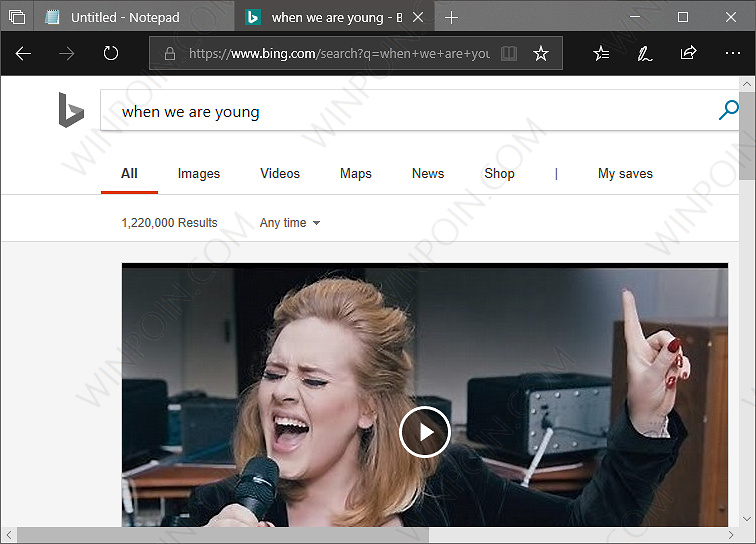
Task: Go forward with the forward arrow
Action: click(67, 54)
